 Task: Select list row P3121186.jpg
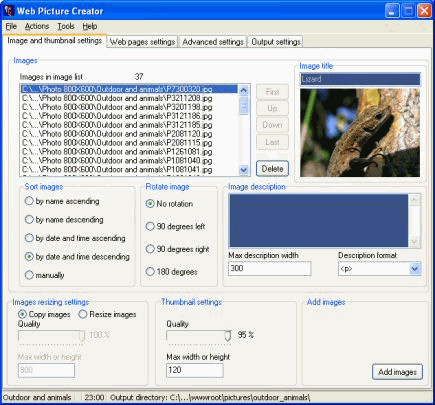(129, 116)
